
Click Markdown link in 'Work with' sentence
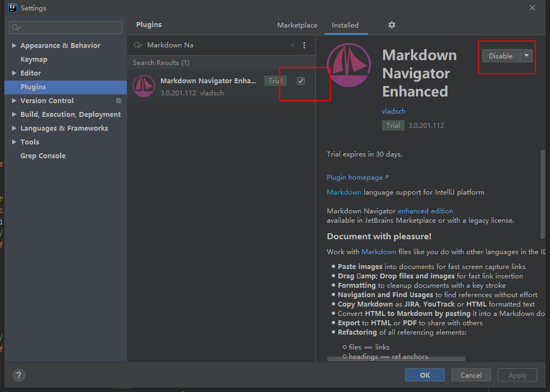point(379,252)
